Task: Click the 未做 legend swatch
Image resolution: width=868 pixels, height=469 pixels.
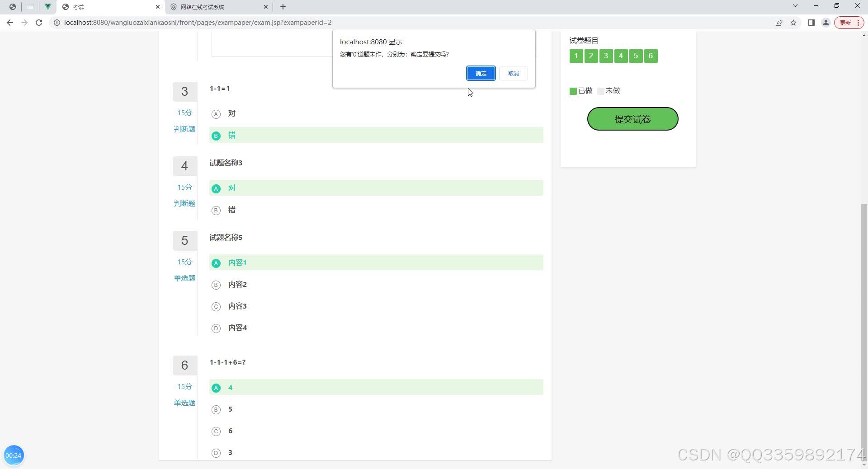Action: pyautogui.click(x=600, y=91)
